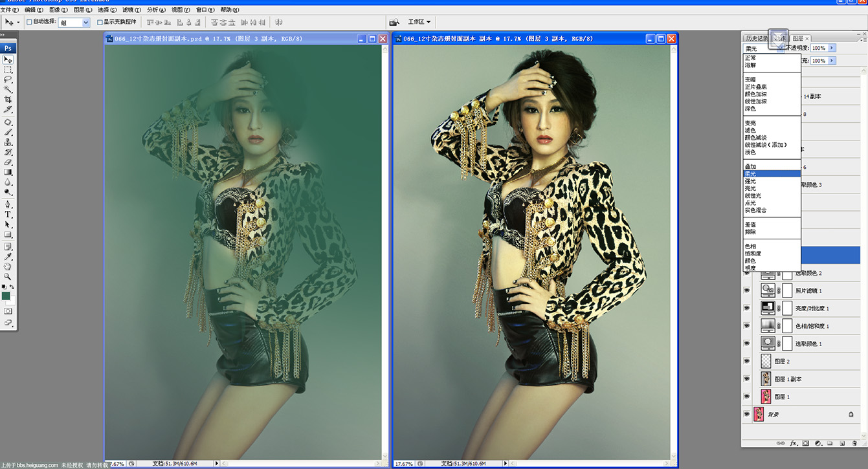Choose 明度 blend mode
The height and width of the screenshot is (469, 868).
(750, 268)
